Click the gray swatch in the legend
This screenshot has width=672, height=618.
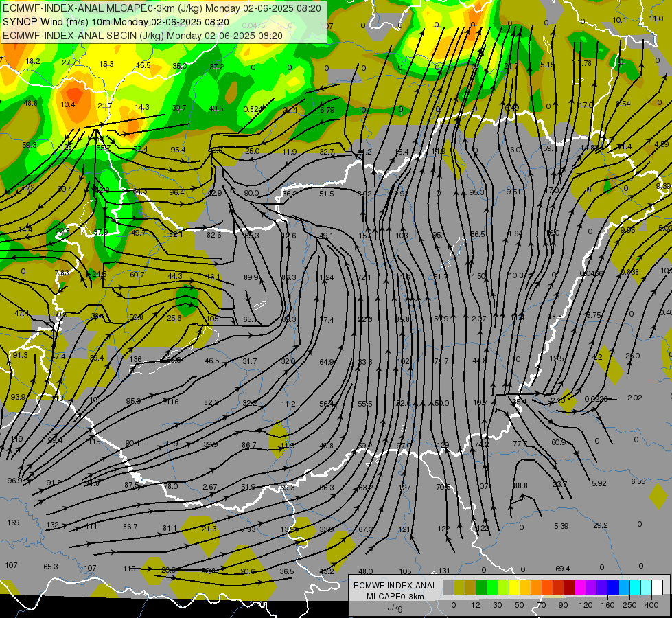point(449,587)
